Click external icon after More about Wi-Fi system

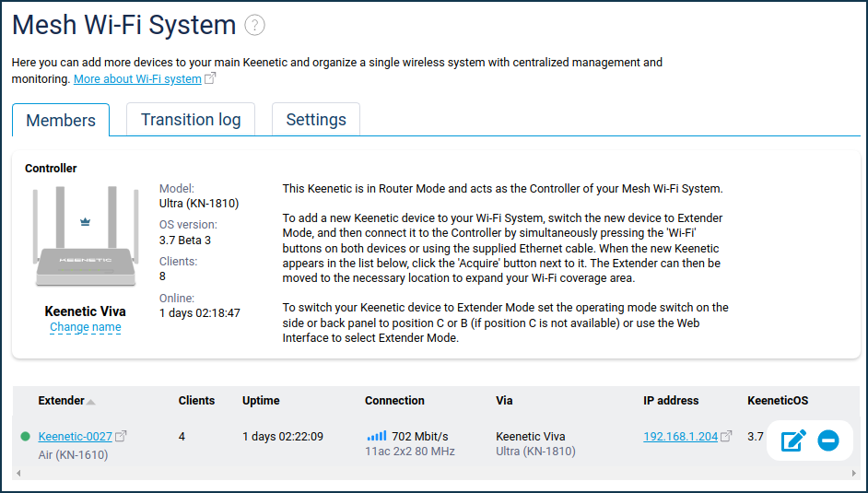tap(210, 78)
